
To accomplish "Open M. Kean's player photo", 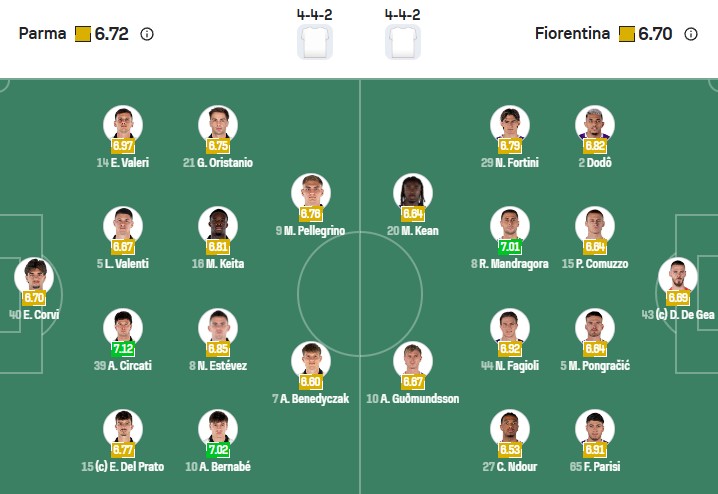I will (413, 192).
